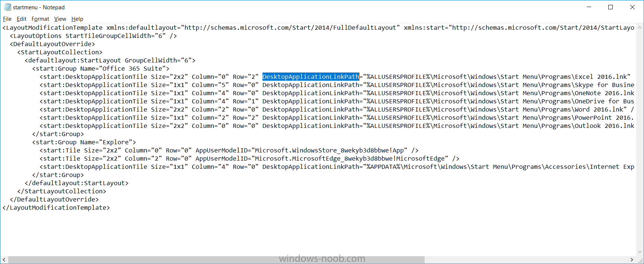Click the LayoutOptions StartTileGroupCellWidth line

(93, 36)
